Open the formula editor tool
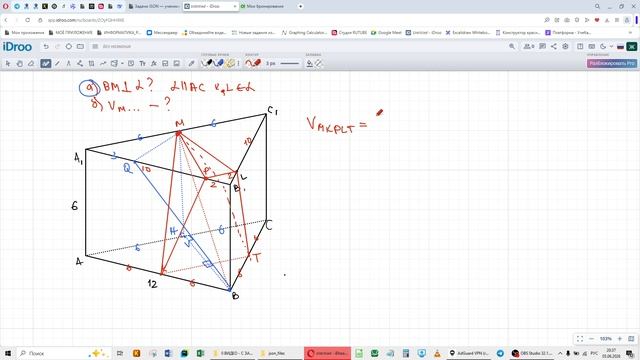This screenshot has height=360, width=640. coord(154,63)
